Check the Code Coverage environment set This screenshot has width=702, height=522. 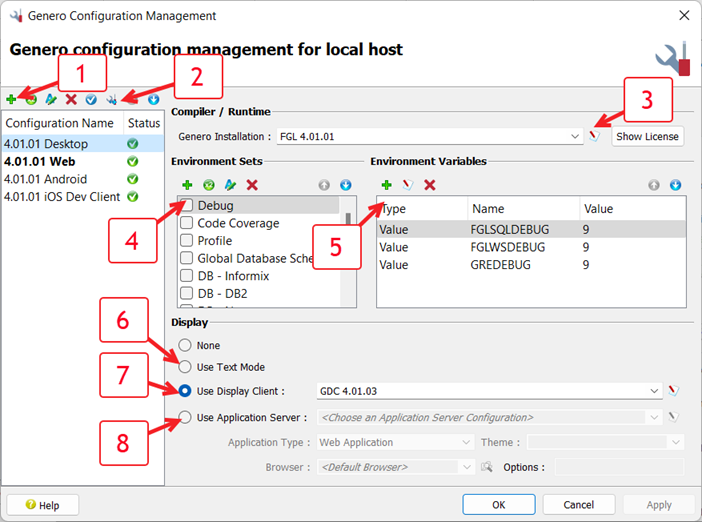tap(186, 222)
